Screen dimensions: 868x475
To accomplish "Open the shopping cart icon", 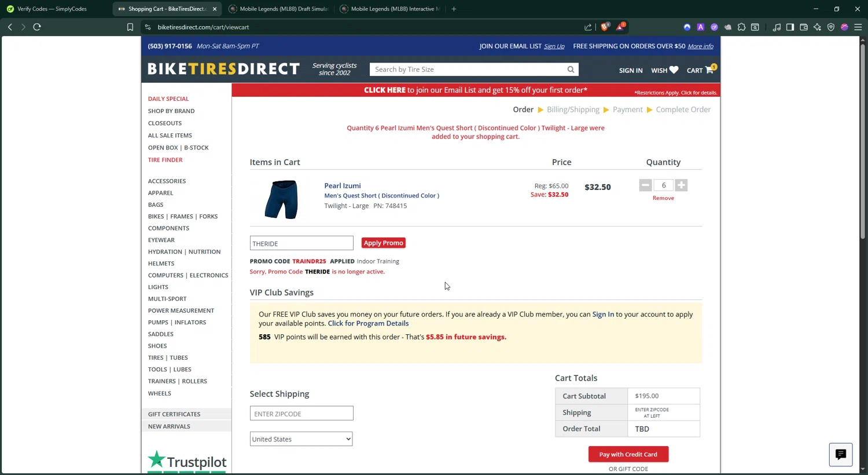I will pyautogui.click(x=709, y=70).
